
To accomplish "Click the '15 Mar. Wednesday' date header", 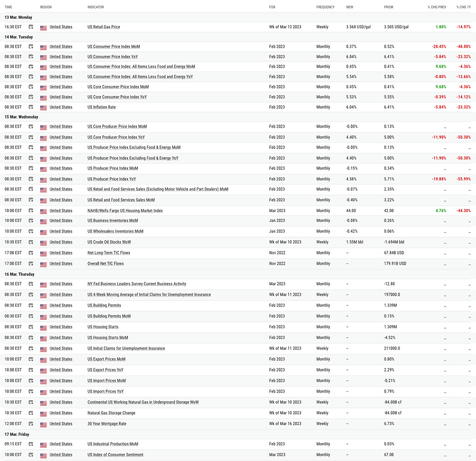I will point(21,117).
